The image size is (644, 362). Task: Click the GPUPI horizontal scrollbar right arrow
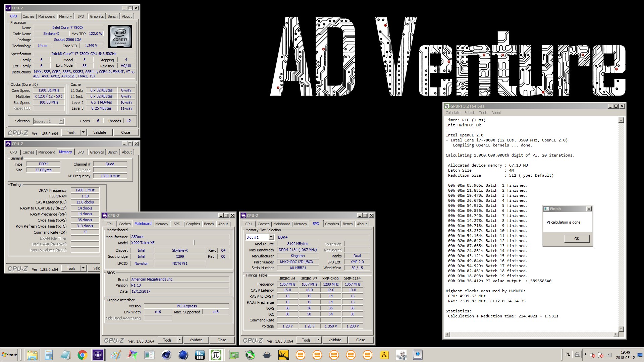615,335
